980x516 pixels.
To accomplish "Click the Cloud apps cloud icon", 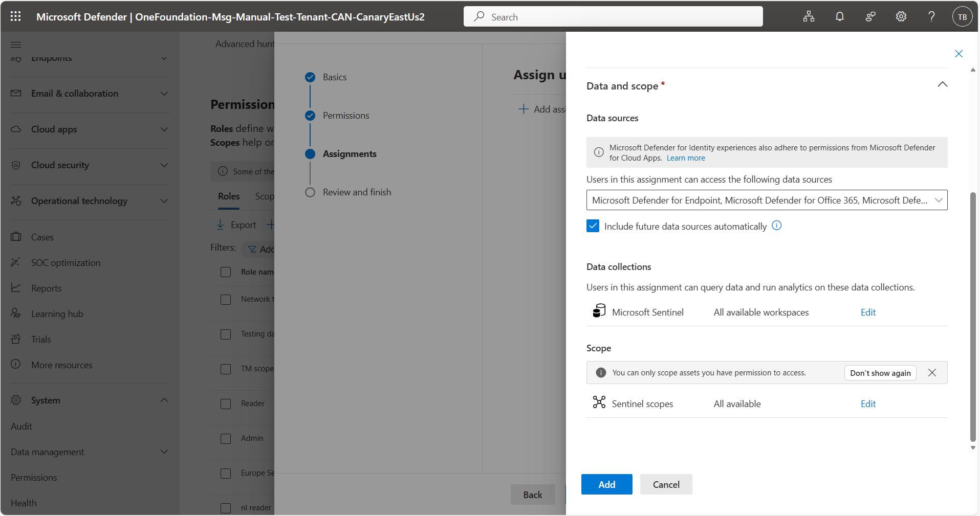I will pos(16,129).
